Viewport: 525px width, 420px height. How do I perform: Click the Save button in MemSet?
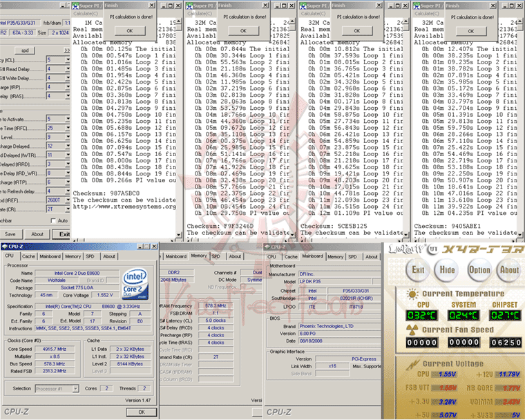(x=10, y=234)
